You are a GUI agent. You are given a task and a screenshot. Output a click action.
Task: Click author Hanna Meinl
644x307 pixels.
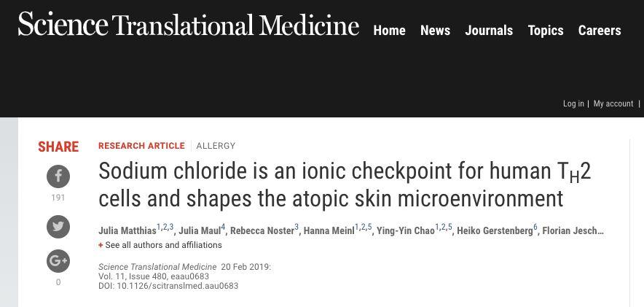tap(329, 231)
